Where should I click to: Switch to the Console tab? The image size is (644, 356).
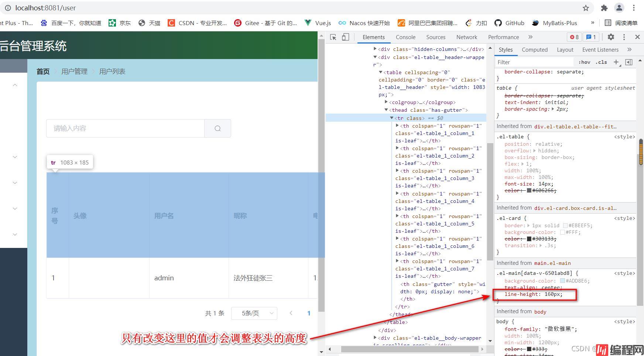tap(405, 37)
